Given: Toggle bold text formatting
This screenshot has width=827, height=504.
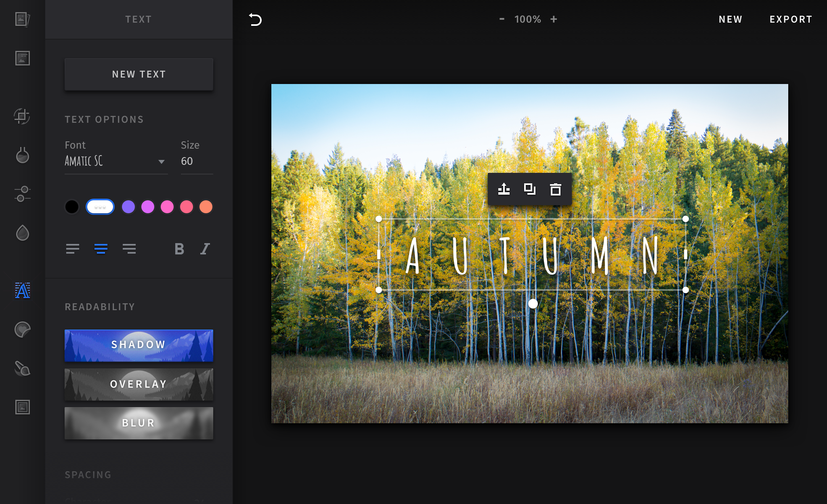Looking at the screenshot, I should coord(179,249).
